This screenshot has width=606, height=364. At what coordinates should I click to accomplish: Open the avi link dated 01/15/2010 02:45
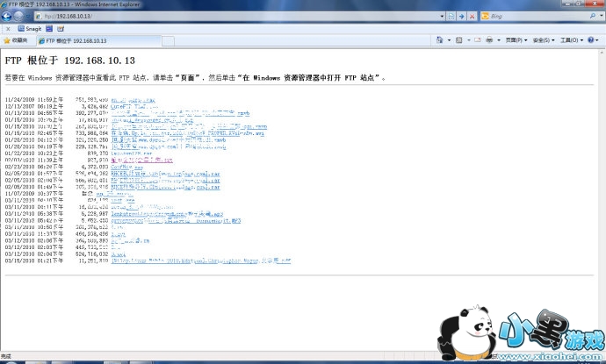(x=187, y=133)
